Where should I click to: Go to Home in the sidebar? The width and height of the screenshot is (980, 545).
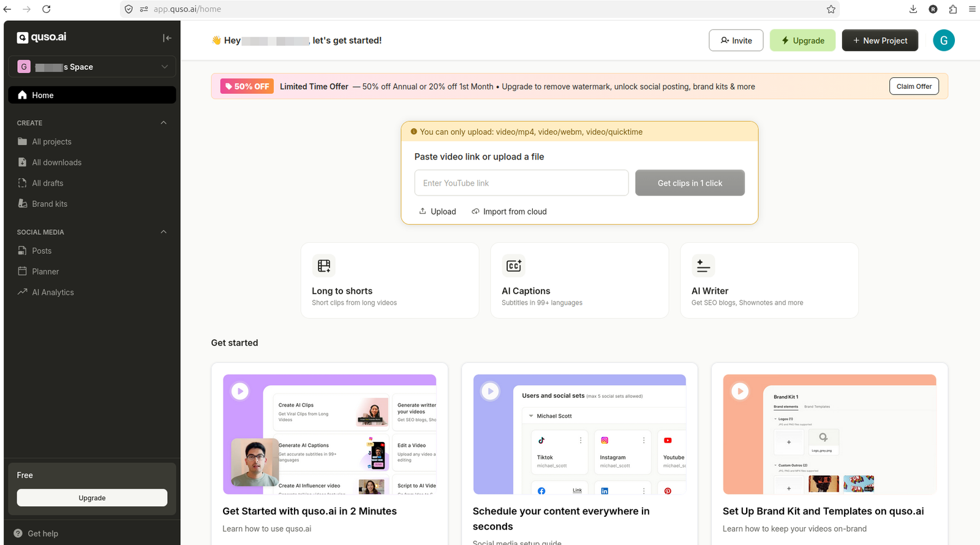(92, 95)
